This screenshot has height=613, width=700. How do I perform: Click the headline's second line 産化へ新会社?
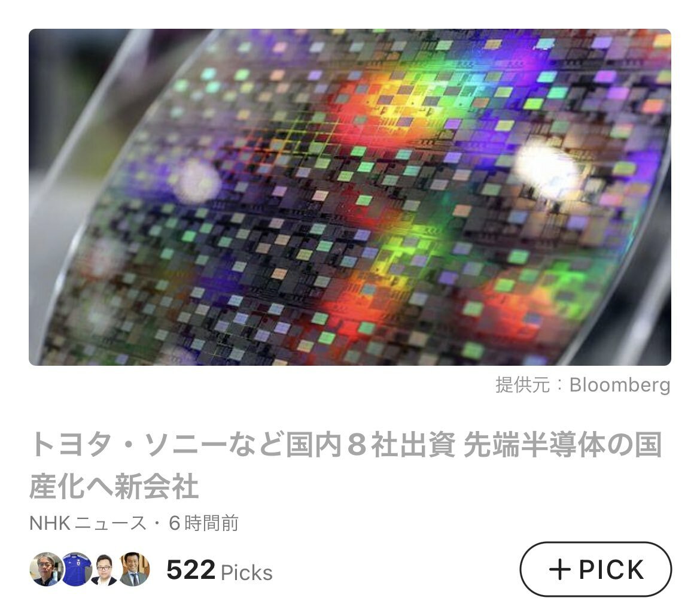(114, 486)
